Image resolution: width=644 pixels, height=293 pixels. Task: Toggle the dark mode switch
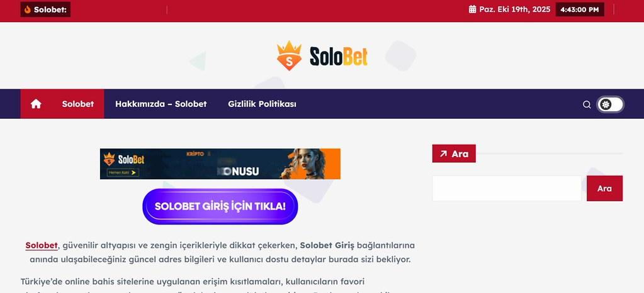tap(610, 104)
